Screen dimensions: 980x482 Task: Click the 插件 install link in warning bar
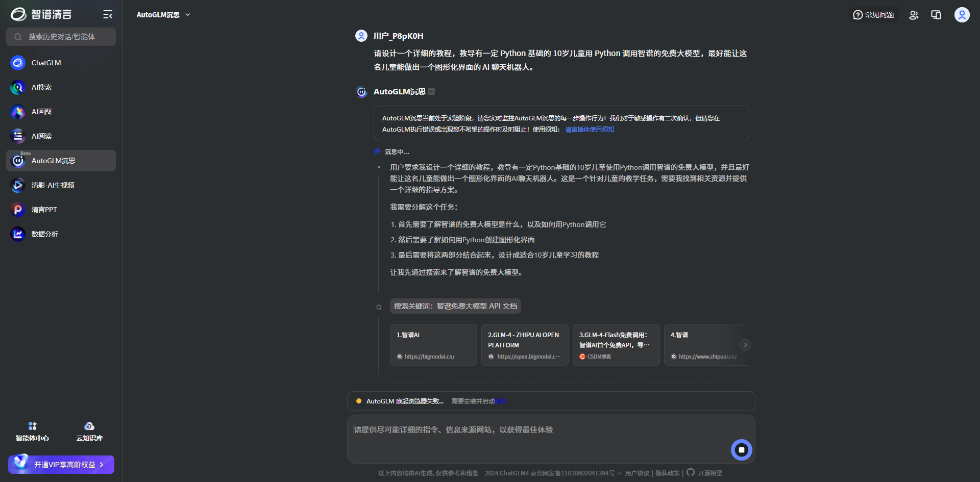pos(501,401)
